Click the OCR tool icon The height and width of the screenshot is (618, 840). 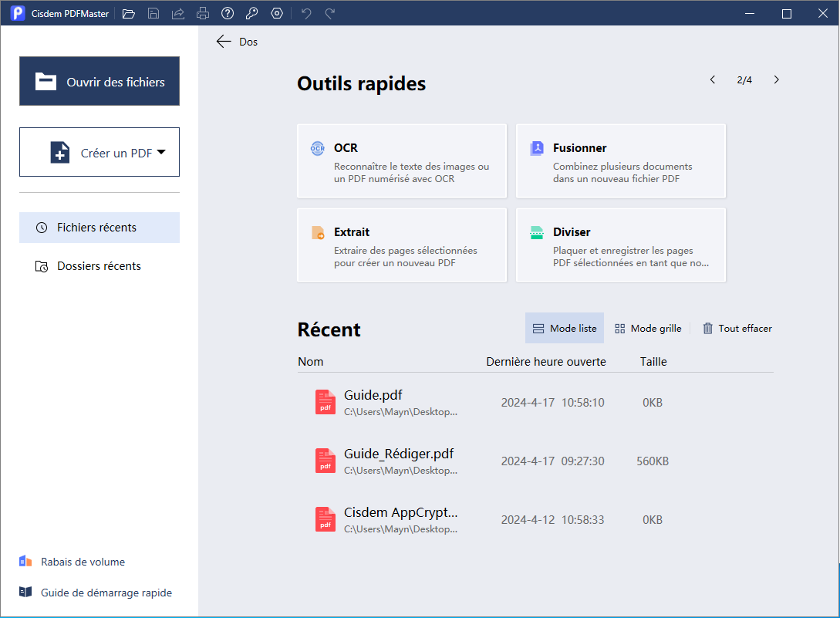[318, 148]
